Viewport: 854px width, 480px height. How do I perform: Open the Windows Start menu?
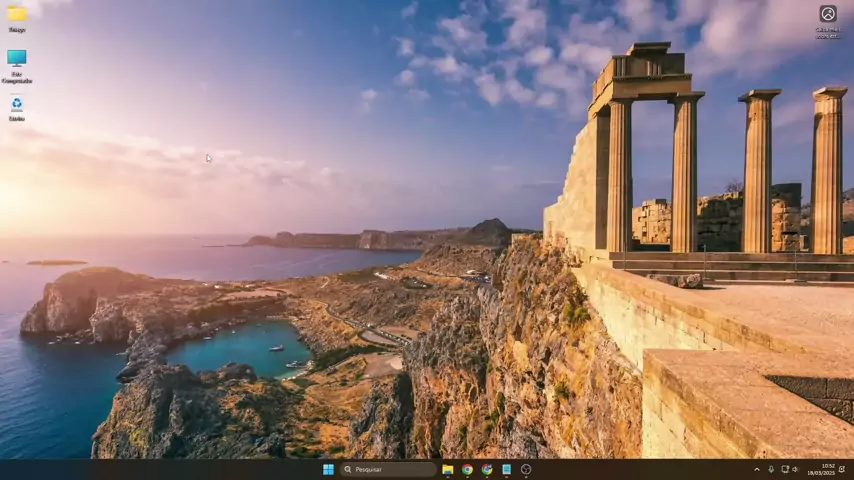click(x=328, y=469)
